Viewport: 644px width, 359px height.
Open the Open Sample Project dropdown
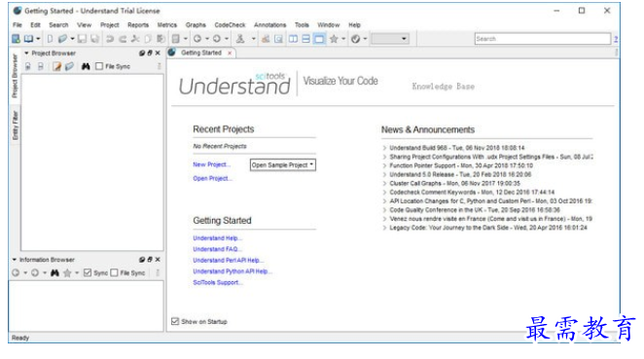[x=282, y=164]
